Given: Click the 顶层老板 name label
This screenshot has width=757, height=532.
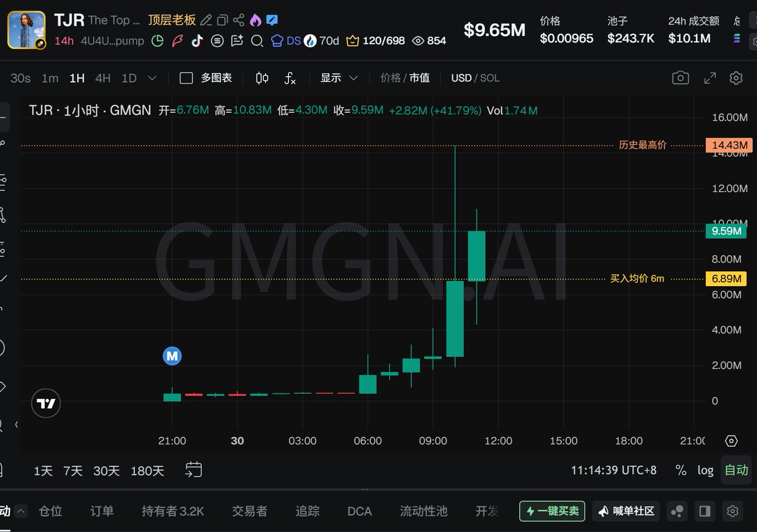Looking at the screenshot, I should coord(172,20).
